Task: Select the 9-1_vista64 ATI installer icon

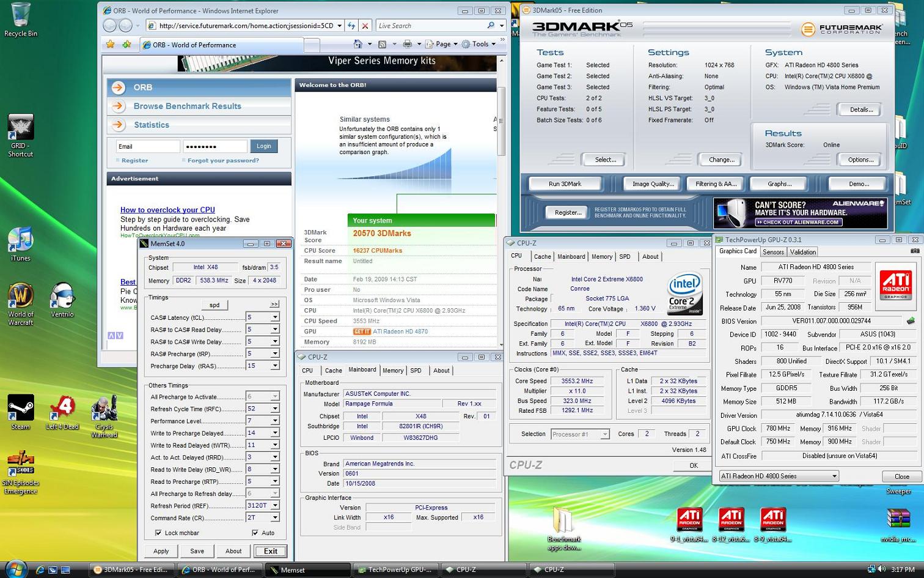Action: (689, 525)
